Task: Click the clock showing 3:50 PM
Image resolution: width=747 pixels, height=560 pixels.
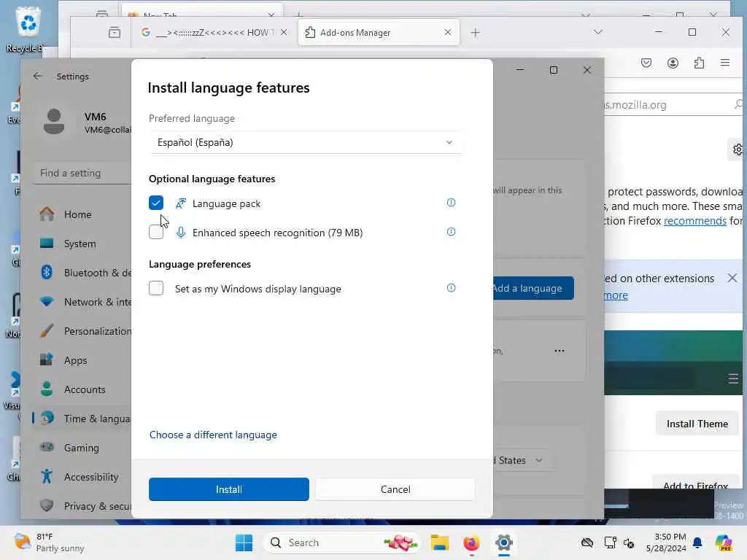Action: click(x=665, y=542)
